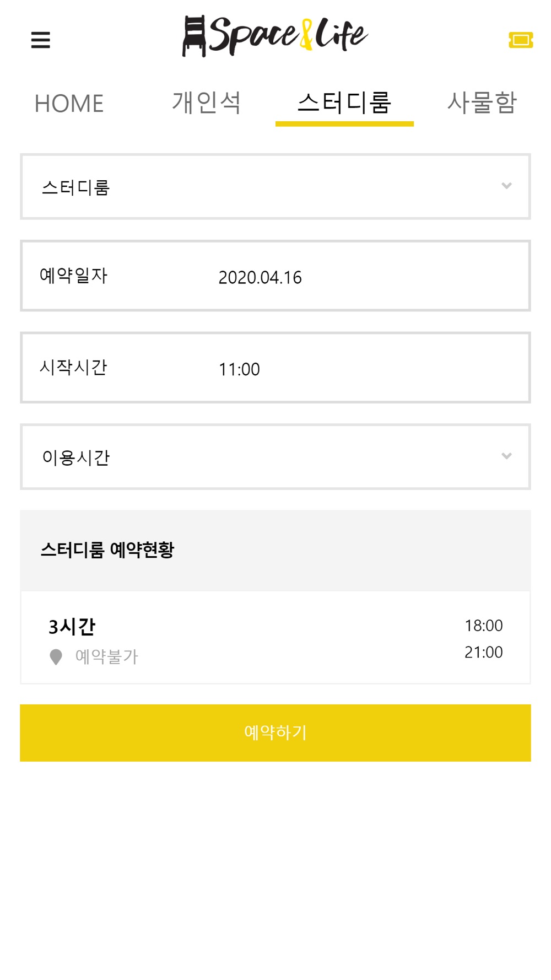Open the 스터디룸 selection box
This screenshot has width=551, height=980.
(275, 187)
